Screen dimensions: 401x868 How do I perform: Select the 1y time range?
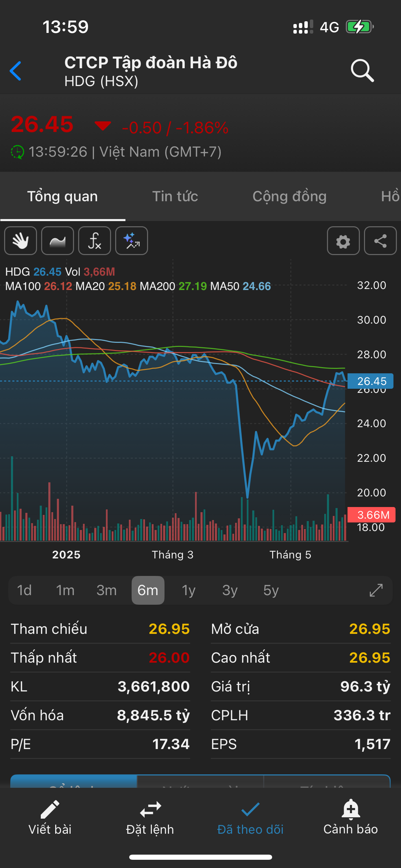(189, 590)
